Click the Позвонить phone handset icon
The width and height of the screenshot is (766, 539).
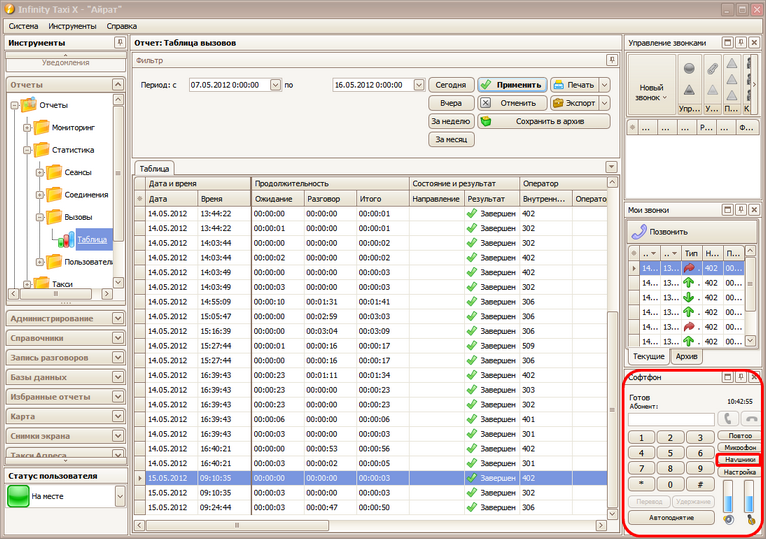point(638,232)
